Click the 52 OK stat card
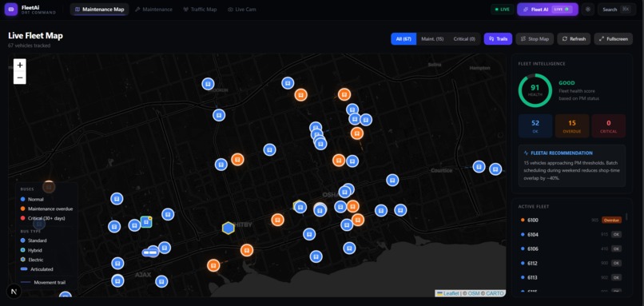Image resolution: width=644 pixels, height=306 pixels. pyautogui.click(x=535, y=125)
